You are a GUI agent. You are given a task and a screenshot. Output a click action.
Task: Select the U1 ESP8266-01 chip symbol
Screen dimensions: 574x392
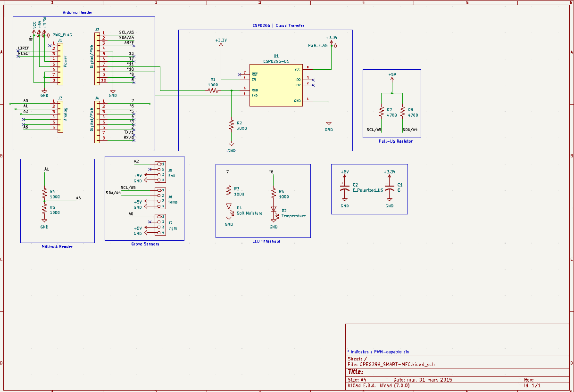coord(276,85)
